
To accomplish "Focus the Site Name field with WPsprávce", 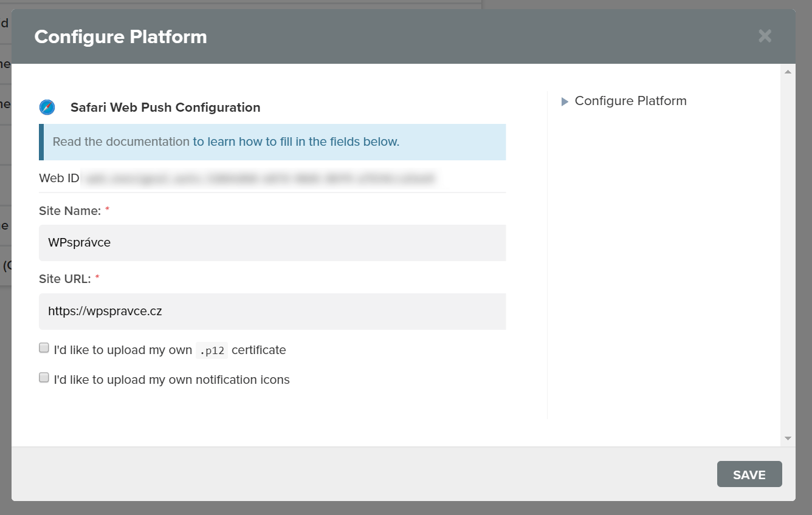I will click(x=272, y=243).
